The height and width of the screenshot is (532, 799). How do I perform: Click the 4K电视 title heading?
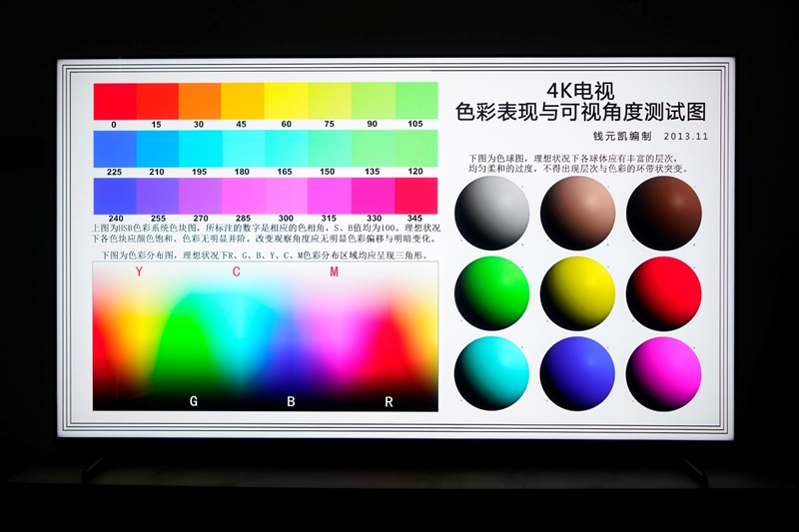point(580,88)
